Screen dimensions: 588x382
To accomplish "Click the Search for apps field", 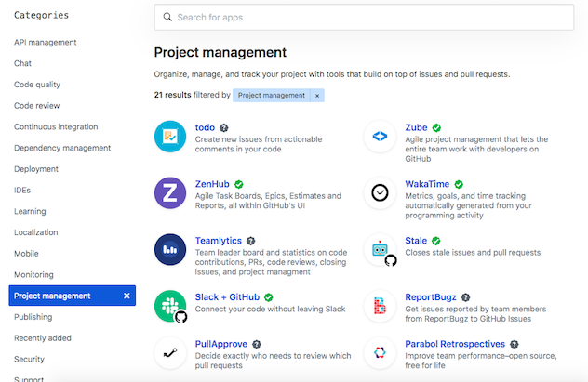I will coord(364,18).
